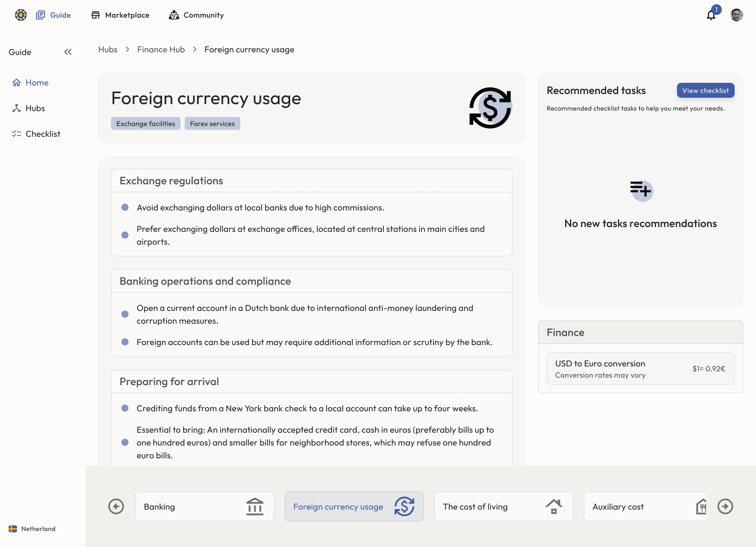756x547 pixels.
Task: Go to next carousel items arrow
Action: click(725, 506)
